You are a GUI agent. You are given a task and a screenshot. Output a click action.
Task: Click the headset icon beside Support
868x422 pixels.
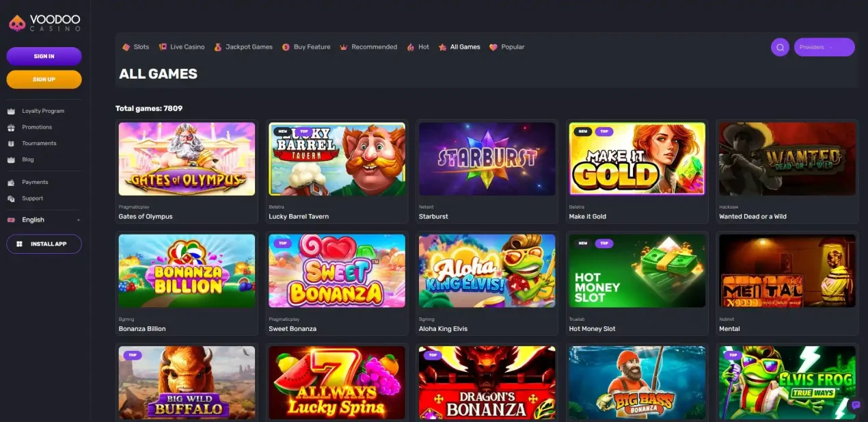tap(11, 198)
